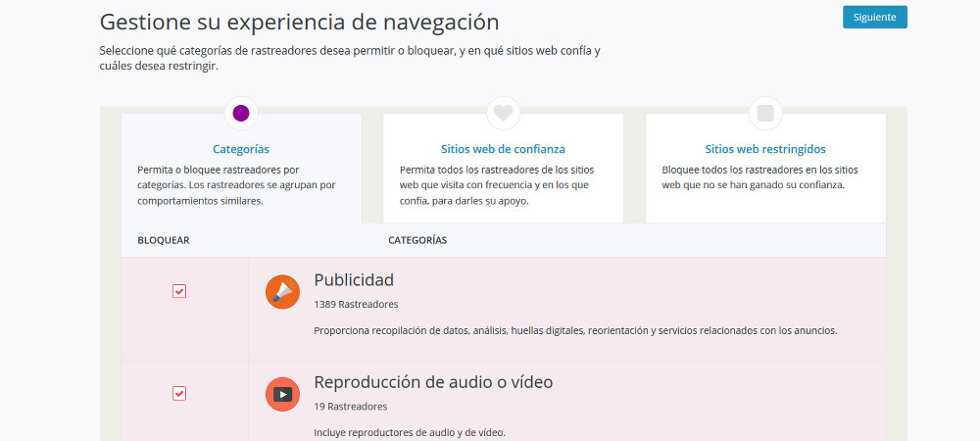The height and width of the screenshot is (441, 980).
Task: Uncheck block checkbox for Publicidad
Action: (x=179, y=291)
